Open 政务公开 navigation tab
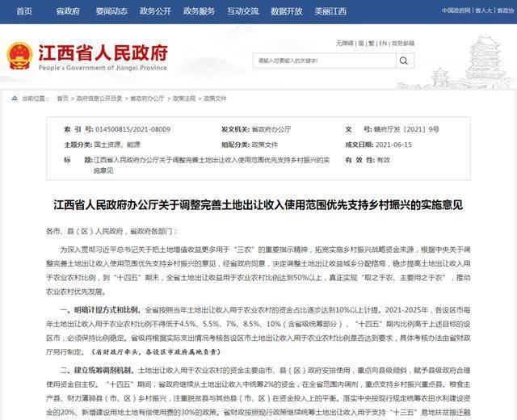This screenshot has height=420, width=517. point(153,10)
